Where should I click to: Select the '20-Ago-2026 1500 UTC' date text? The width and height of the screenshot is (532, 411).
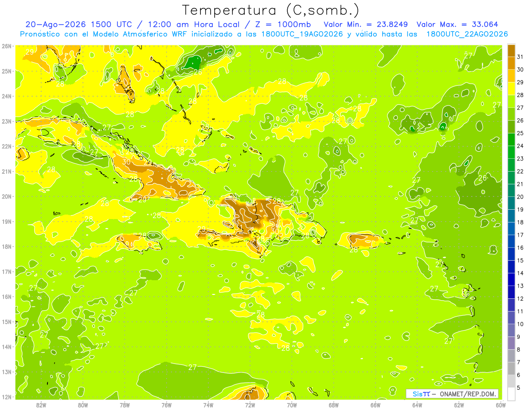click(x=79, y=24)
